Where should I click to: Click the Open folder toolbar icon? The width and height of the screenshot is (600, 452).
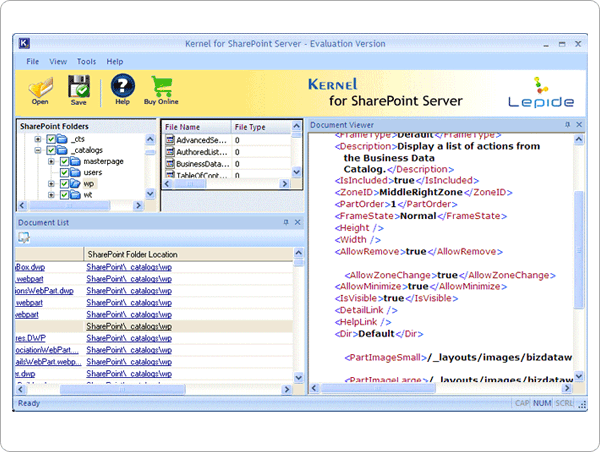[40, 87]
